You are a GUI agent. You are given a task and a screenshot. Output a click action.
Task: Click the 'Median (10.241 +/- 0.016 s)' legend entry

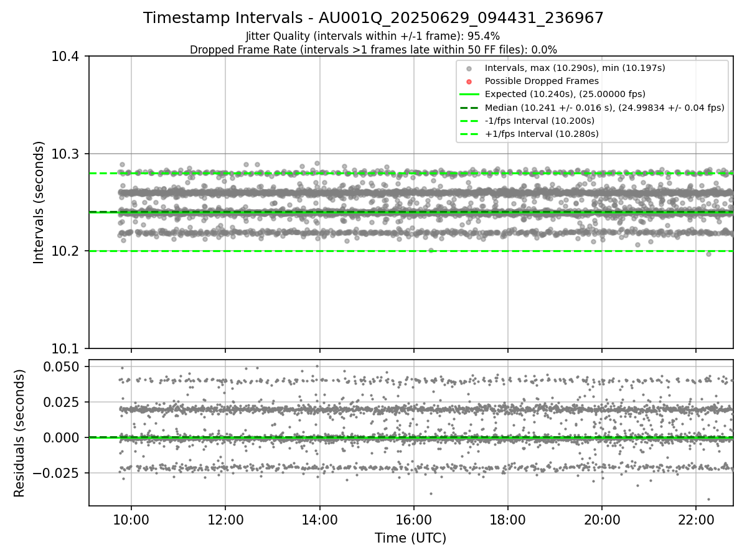coord(604,108)
